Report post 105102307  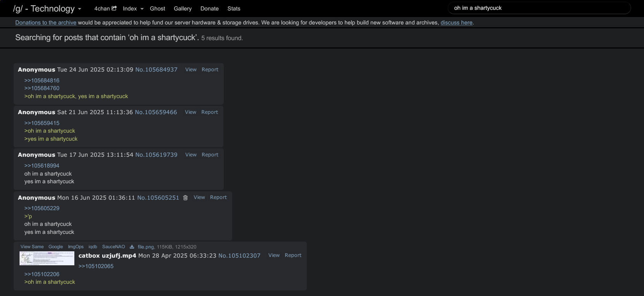293,255
